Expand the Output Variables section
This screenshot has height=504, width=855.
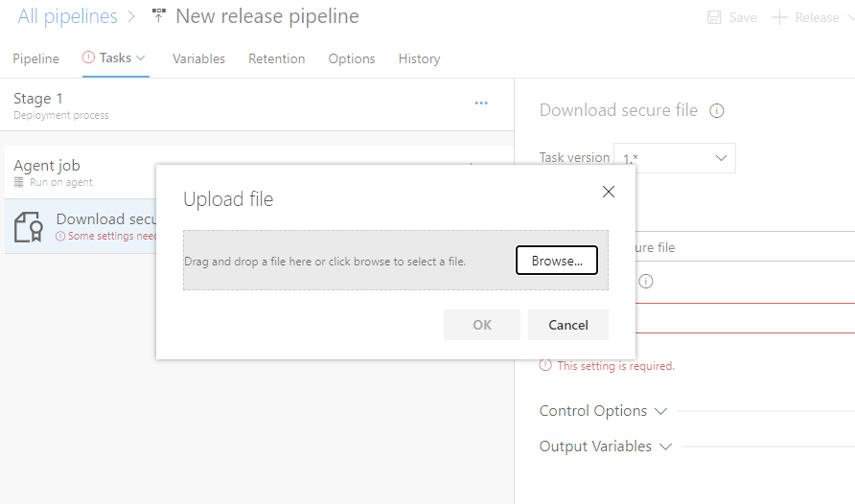click(x=605, y=447)
